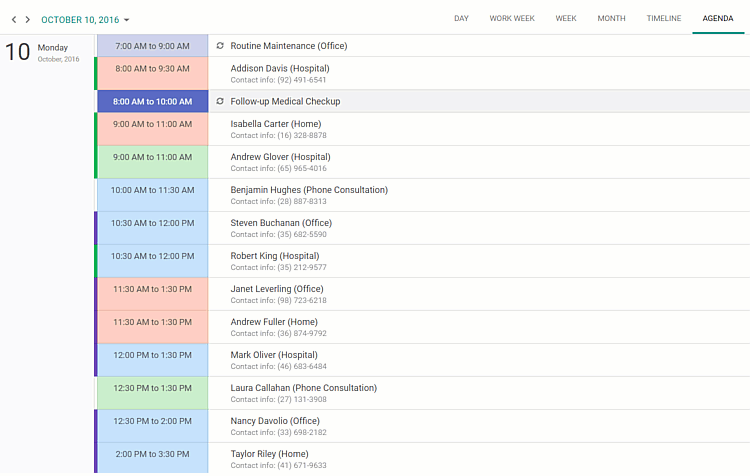Switch to the Work Week view
Image resolution: width=750 pixels, height=476 pixels.
(x=511, y=18)
